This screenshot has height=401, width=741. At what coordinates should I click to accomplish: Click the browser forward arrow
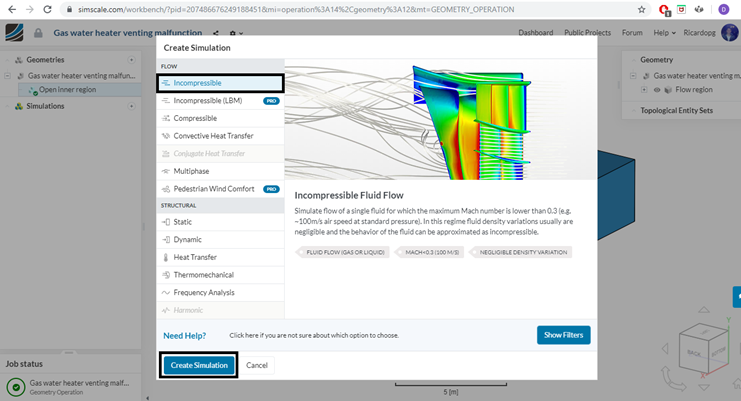(29, 9)
